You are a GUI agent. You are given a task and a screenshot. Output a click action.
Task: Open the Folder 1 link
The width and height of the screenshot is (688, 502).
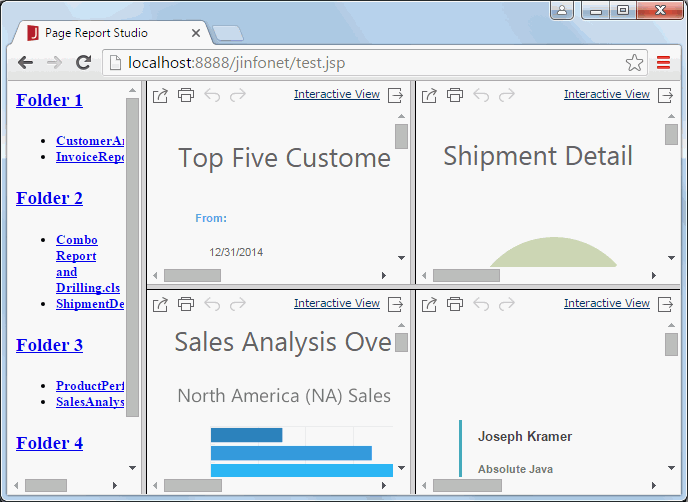(x=50, y=100)
